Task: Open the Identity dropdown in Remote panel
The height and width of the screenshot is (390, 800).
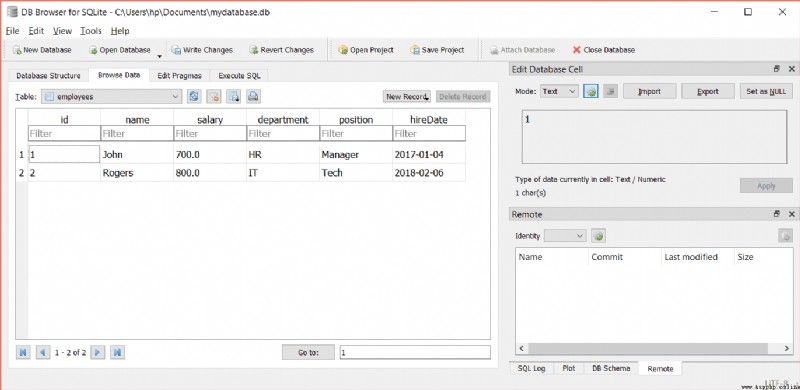Action: pyautogui.click(x=565, y=236)
